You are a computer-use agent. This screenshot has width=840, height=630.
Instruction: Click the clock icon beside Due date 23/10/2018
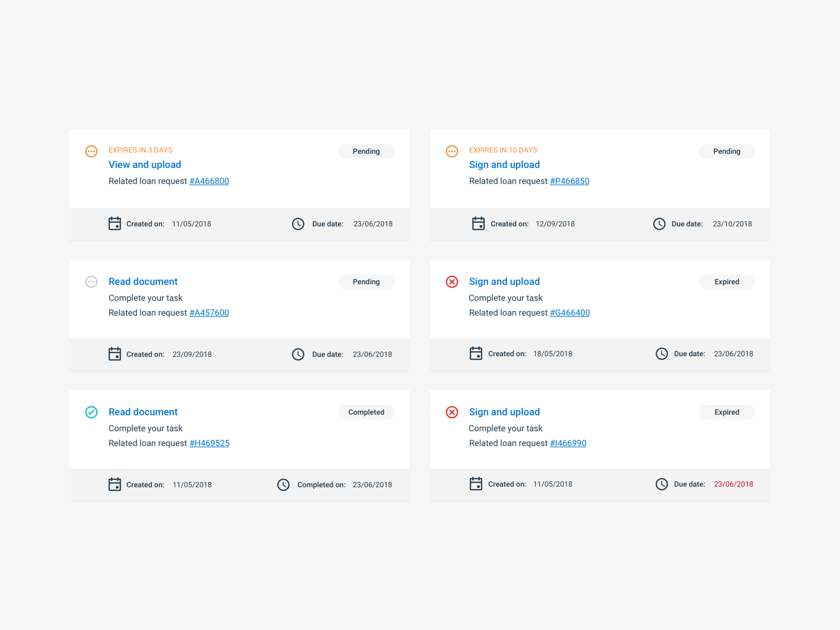pos(659,224)
